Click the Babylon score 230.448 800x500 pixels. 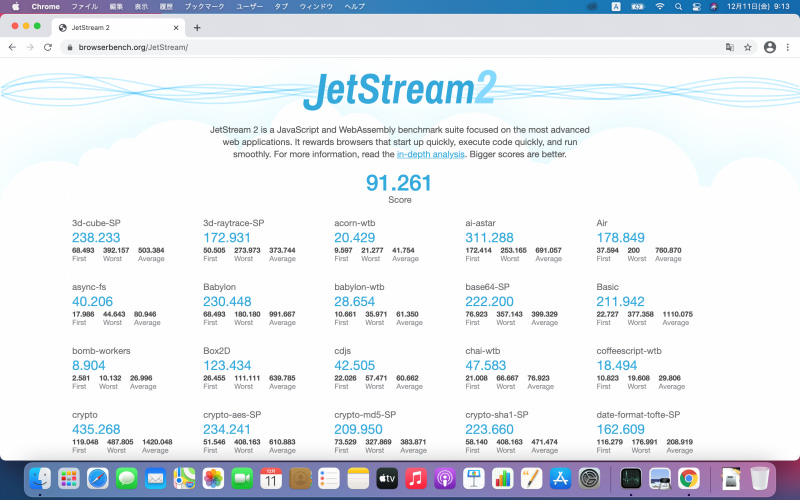227,302
